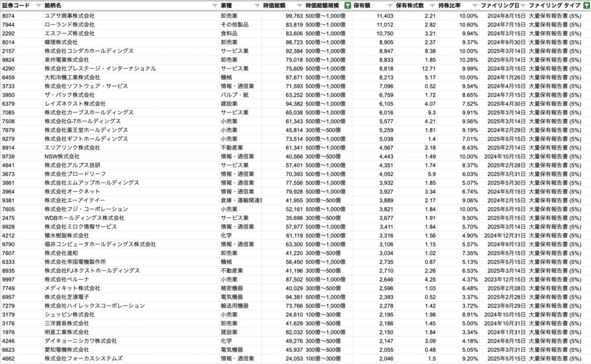591x364 pixels.
Task: Open the 業種 column filter dropdown
Action: [257, 6]
